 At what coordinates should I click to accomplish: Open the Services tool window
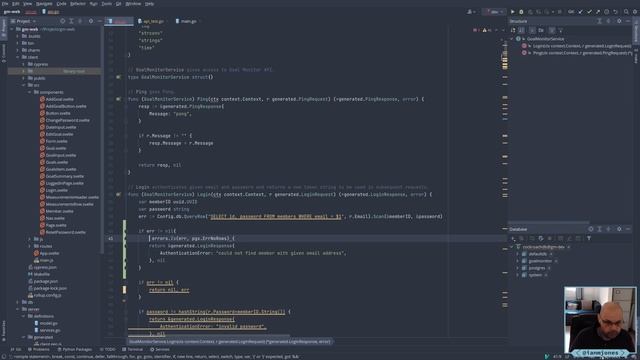tap(160, 349)
